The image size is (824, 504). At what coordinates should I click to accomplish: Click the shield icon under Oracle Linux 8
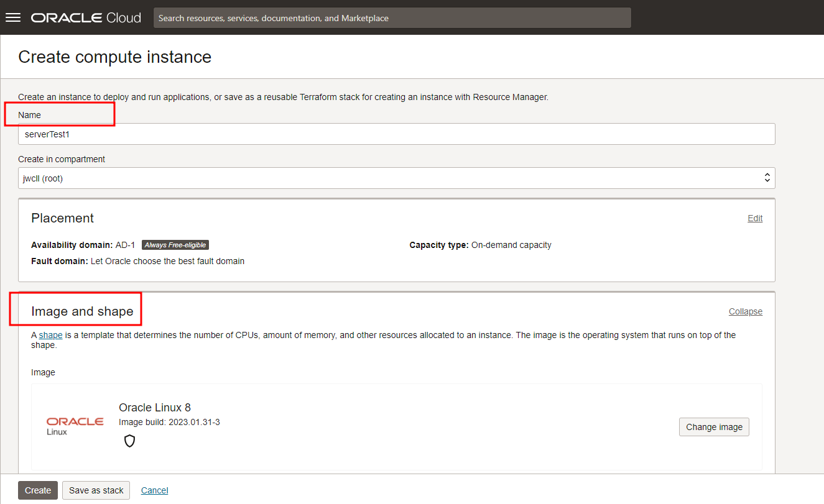pos(129,441)
